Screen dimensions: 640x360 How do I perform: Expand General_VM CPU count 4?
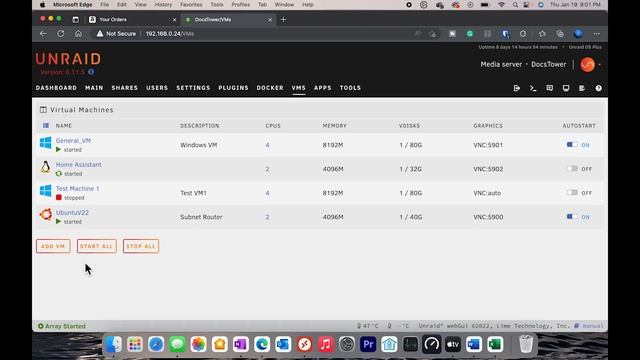[267, 145]
